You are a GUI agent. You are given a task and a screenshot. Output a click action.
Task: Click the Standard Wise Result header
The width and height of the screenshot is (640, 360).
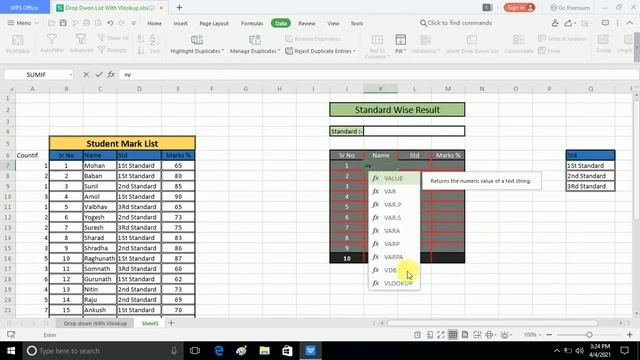click(397, 109)
